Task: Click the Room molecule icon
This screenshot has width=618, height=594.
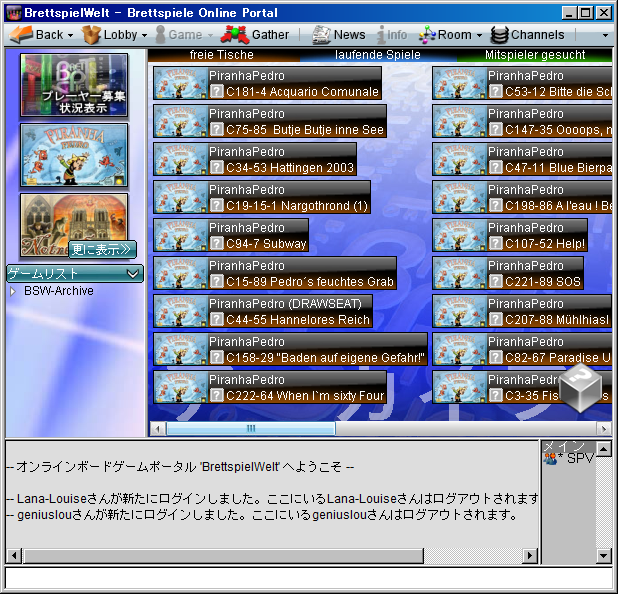Action: tap(427, 35)
